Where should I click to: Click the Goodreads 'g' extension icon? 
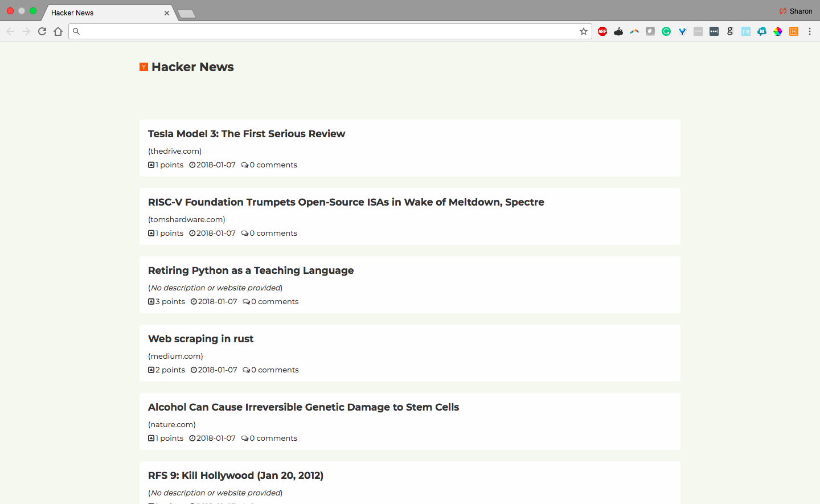730,31
